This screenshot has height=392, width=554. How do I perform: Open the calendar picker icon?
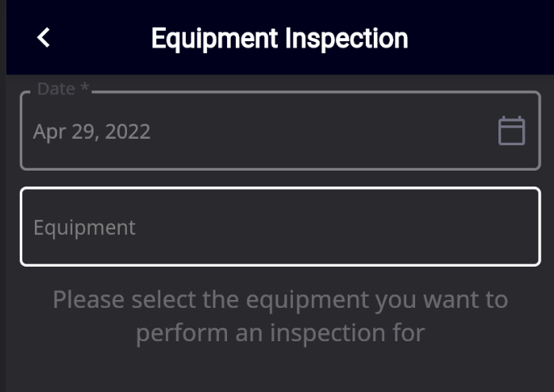(x=511, y=131)
